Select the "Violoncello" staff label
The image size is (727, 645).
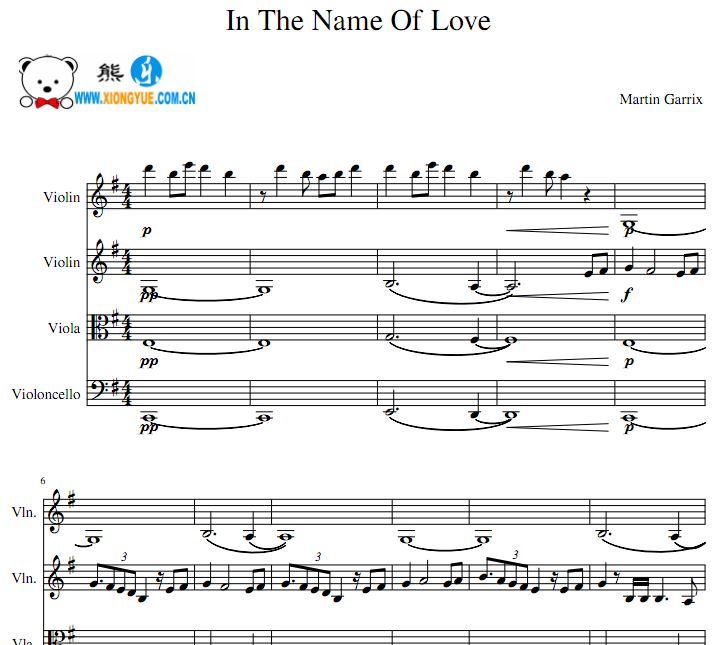(46, 394)
